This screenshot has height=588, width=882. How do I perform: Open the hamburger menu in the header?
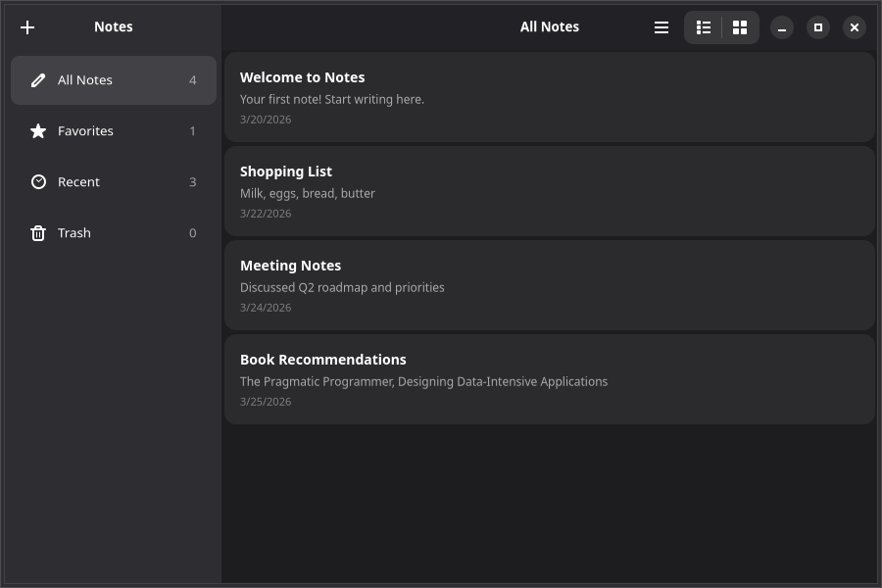click(x=661, y=26)
